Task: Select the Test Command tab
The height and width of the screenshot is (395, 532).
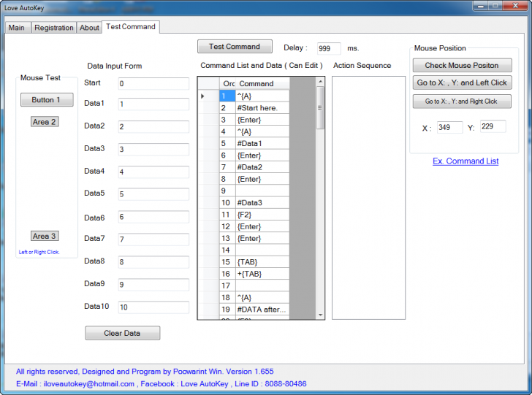Action: pyautogui.click(x=131, y=26)
